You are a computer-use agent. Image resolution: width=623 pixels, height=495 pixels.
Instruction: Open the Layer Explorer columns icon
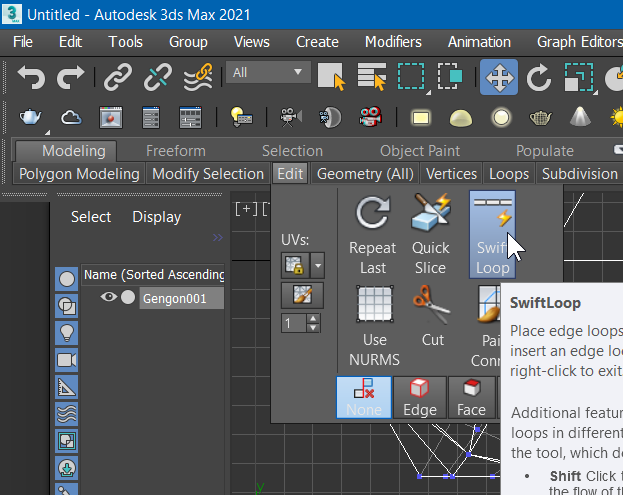coord(191,117)
